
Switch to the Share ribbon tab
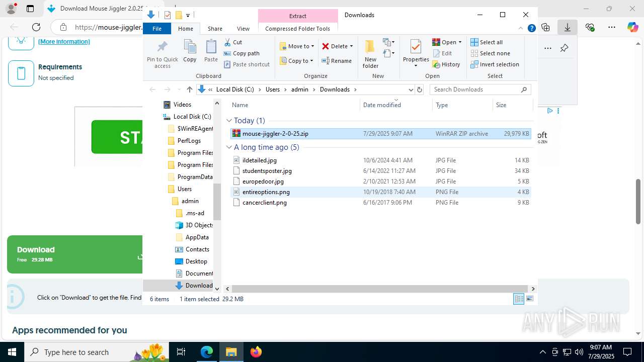click(x=215, y=29)
